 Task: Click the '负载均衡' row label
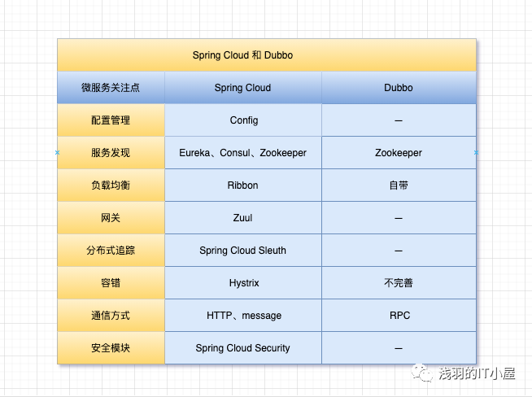(111, 185)
